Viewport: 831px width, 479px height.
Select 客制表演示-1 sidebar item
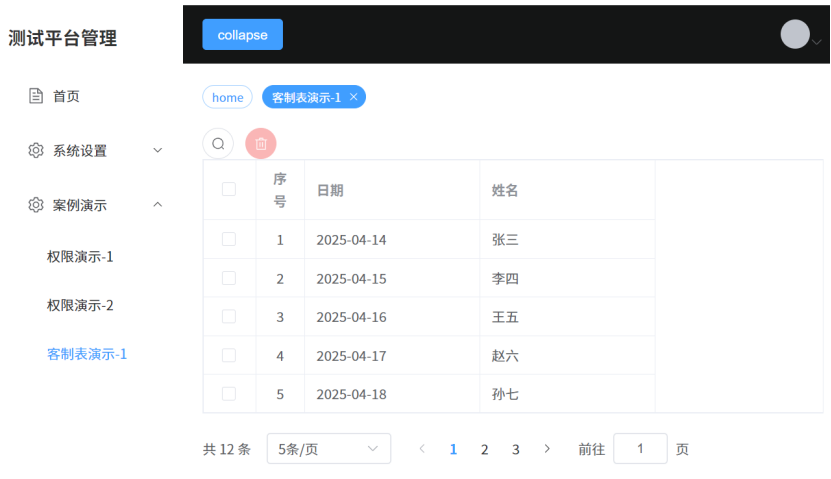87,354
